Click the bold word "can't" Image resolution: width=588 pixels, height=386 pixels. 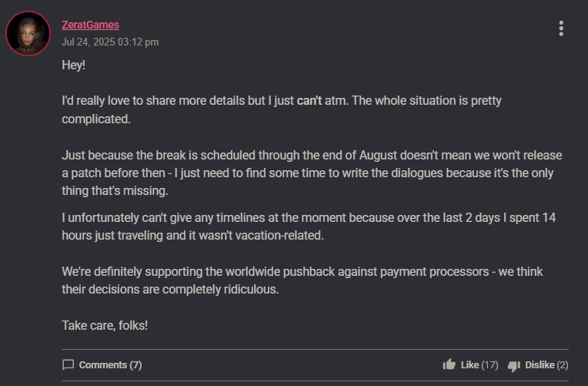click(x=309, y=101)
